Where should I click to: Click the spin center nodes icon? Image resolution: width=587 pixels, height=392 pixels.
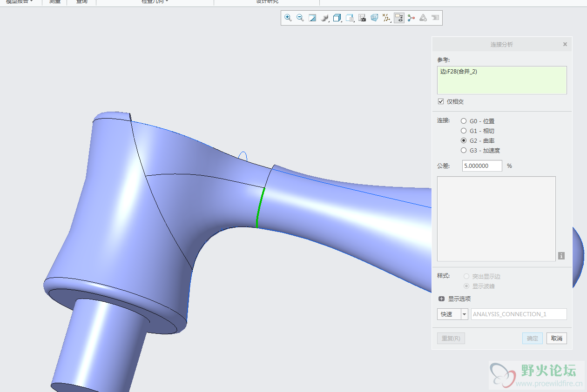click(x=411, y=18)
